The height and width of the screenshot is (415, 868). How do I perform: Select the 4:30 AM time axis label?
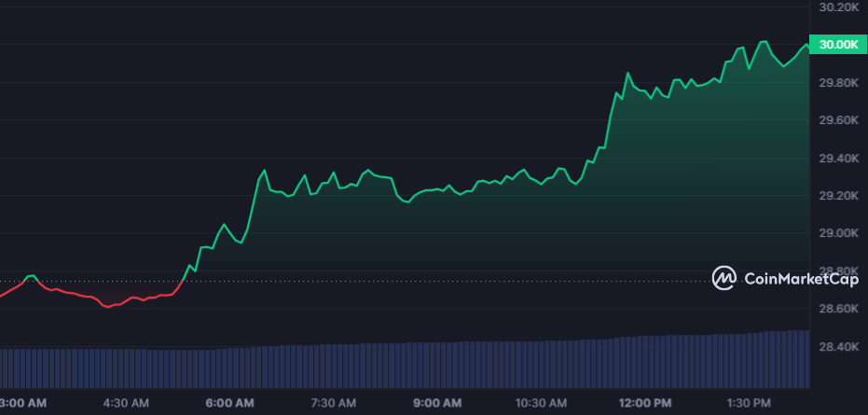click(x=126, y=403)
